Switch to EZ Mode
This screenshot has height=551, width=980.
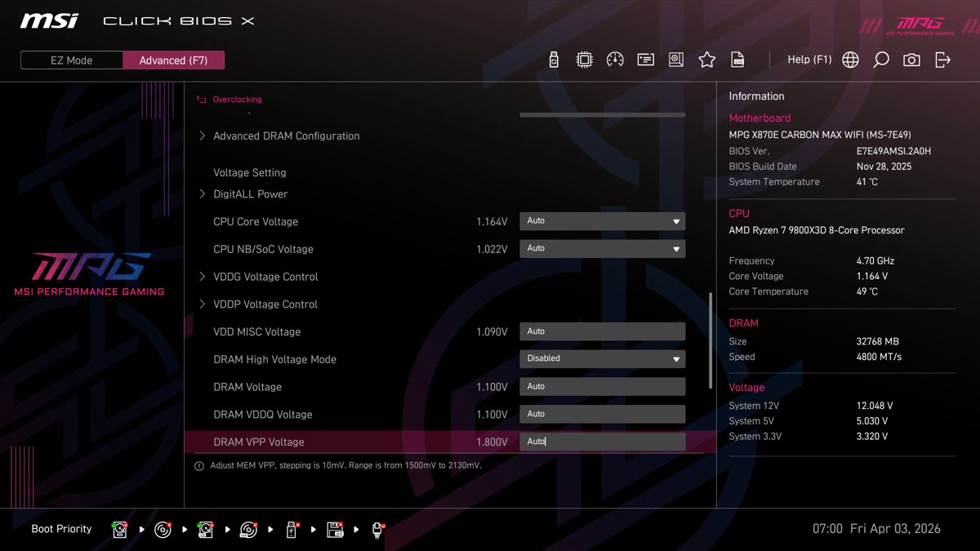coord(72,60)
